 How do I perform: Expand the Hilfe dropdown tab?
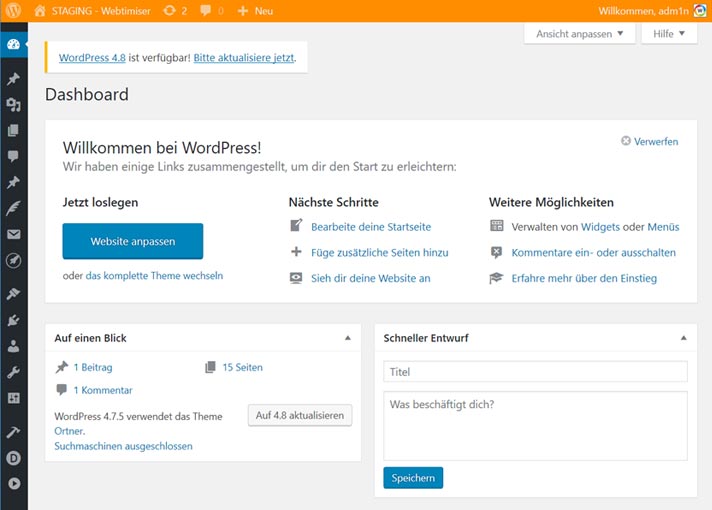click(669, 34)
